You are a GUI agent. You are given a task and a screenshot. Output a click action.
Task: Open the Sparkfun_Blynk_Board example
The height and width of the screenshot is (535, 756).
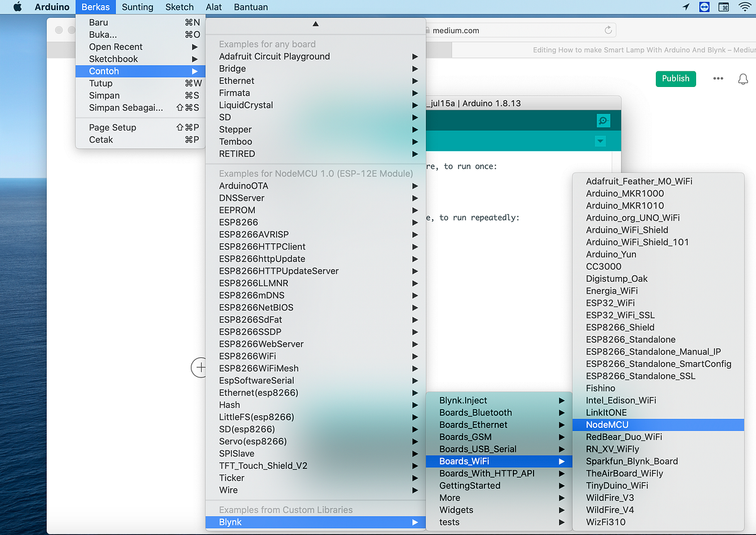tap(658, 461)
